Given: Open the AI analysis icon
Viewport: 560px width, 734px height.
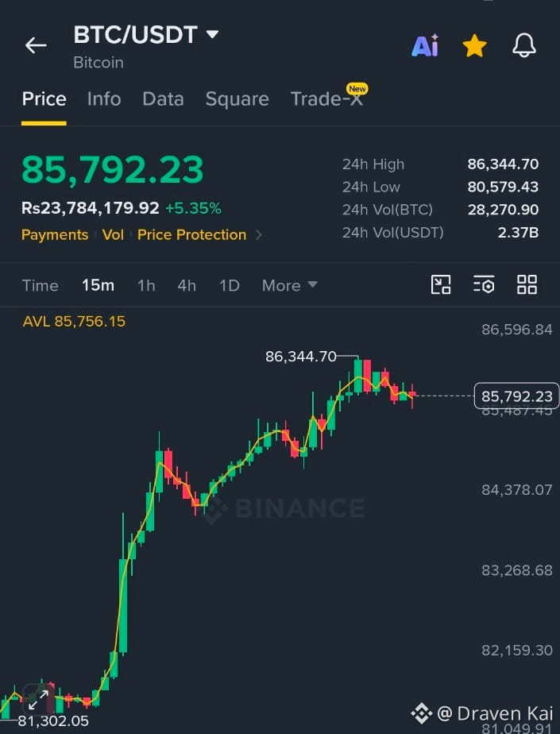Looking at the screenshot, I should pos(425,45).
